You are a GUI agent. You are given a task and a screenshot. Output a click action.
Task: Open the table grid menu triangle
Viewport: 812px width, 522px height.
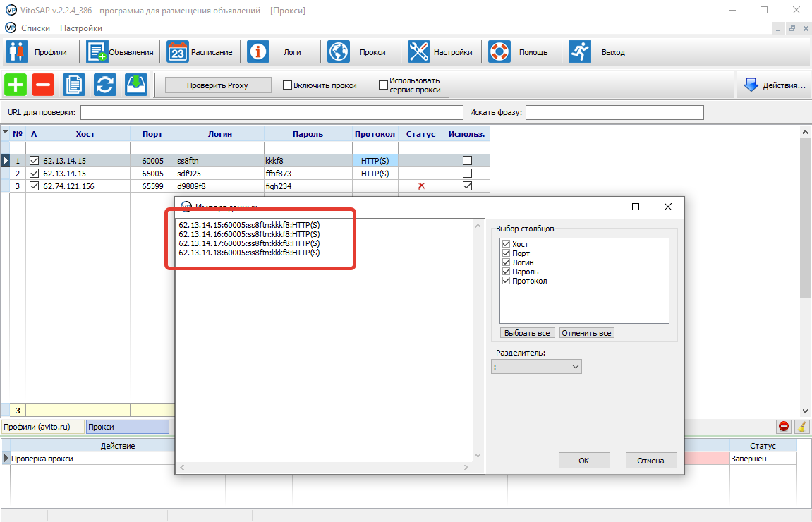[x=6, y=133]
